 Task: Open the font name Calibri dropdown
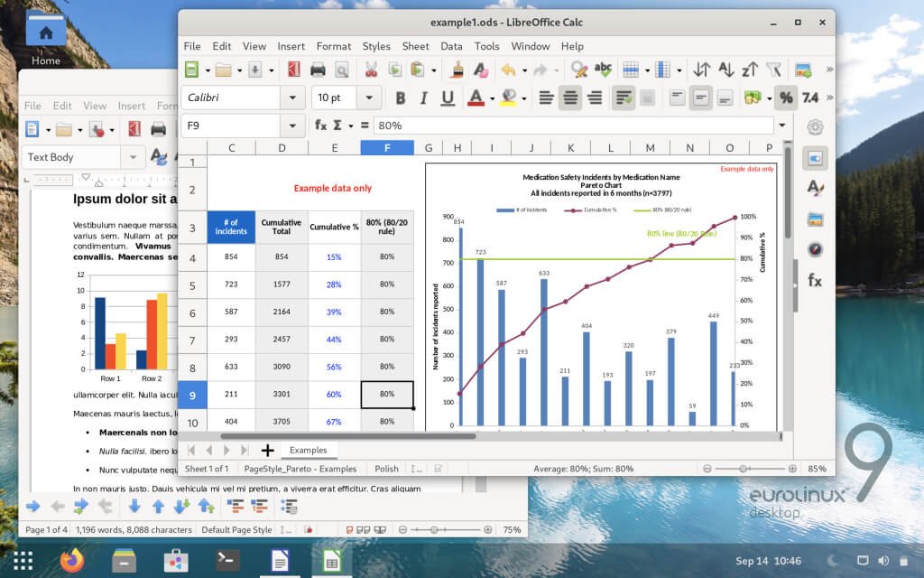[292, 98]
